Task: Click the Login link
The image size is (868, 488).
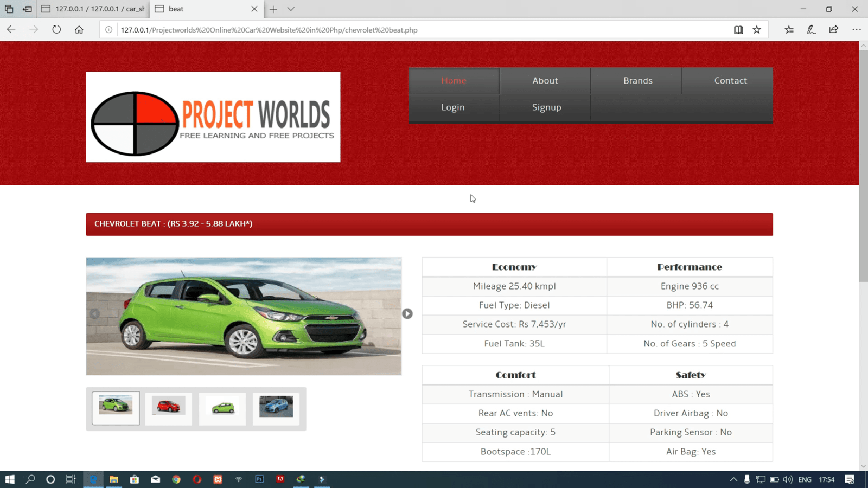Action: pyautogui.click(x=452, y=107)
